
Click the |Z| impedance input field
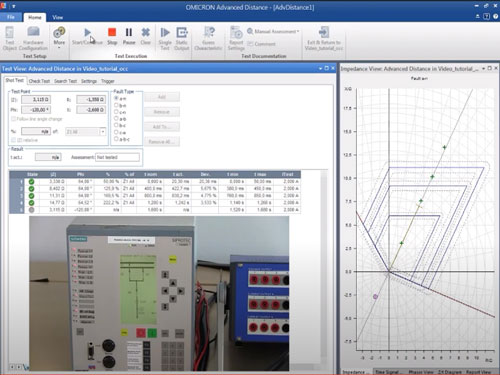[x=36, y=99]
